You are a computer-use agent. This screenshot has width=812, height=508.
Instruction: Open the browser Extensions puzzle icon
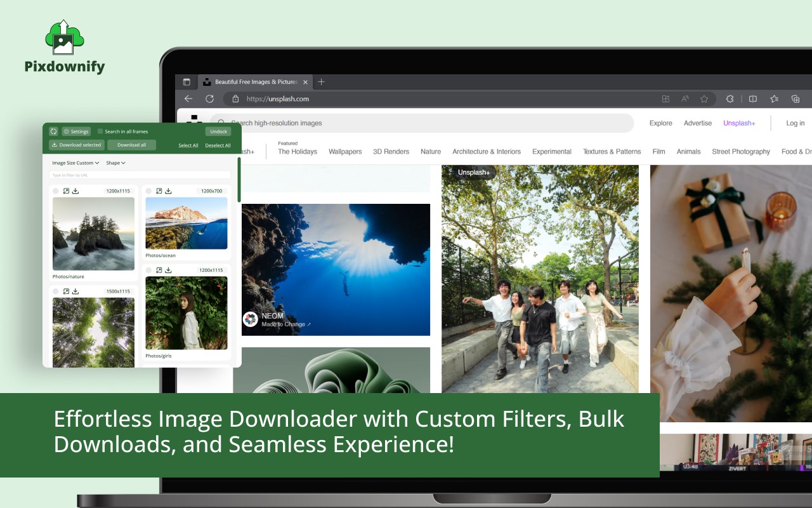tap(730, 98)
